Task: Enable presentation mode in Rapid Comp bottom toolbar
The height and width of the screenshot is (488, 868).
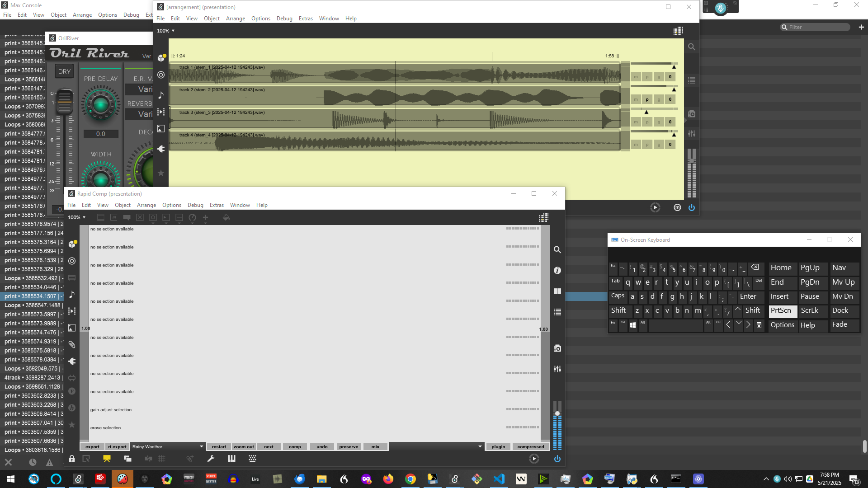Action: click(107, 459)
